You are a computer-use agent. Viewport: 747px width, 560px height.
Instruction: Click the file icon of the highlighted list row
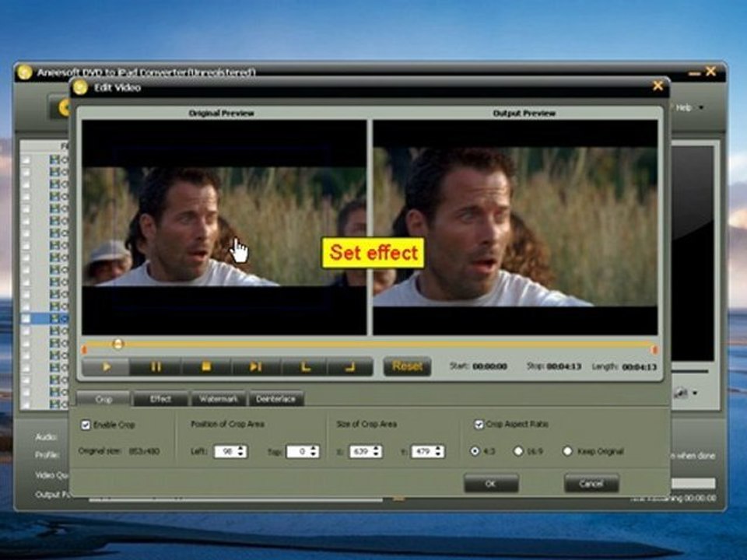click(54, 318)
